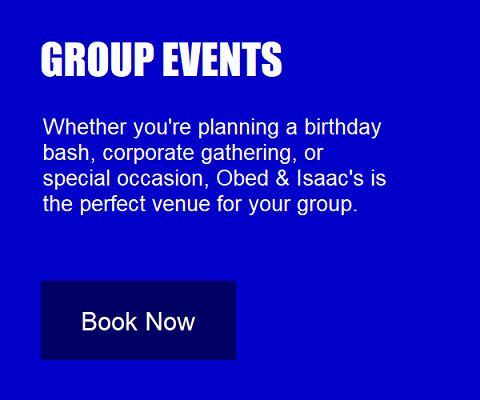Select the GROUP EVENTS heading

[x=162, y=60]
